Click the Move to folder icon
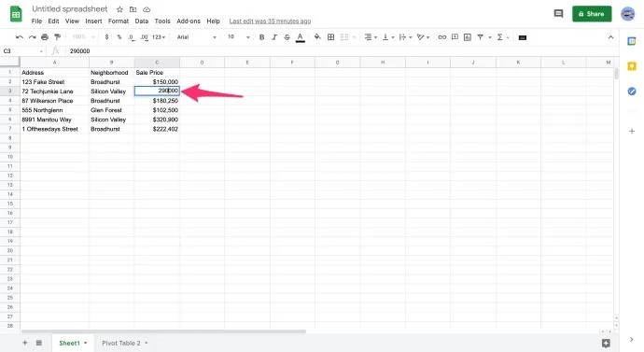 pyautogui.click(x=133, y=9)
